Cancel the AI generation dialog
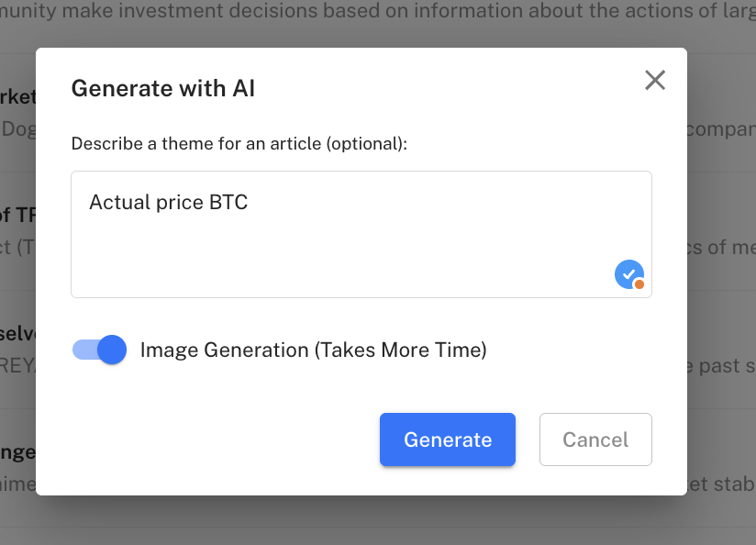This screenshot has width=756, height=545. [x=595, y=439]
